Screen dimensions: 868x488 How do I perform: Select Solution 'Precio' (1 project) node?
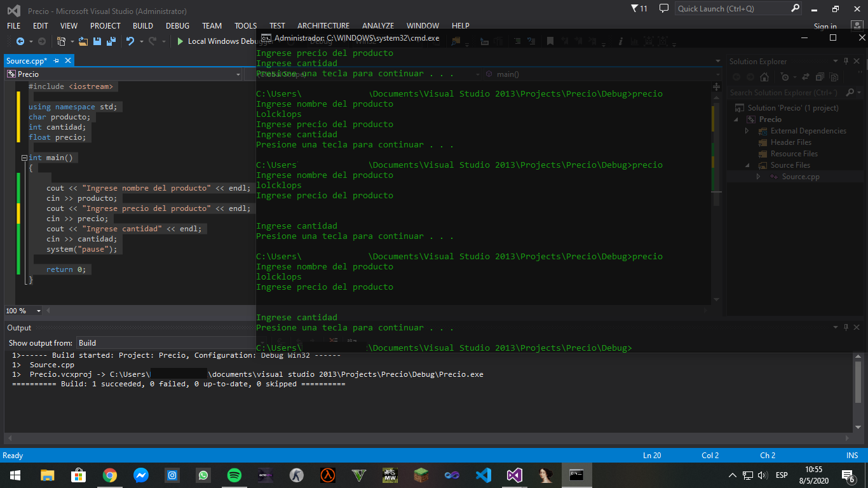(x=793, y=108)
